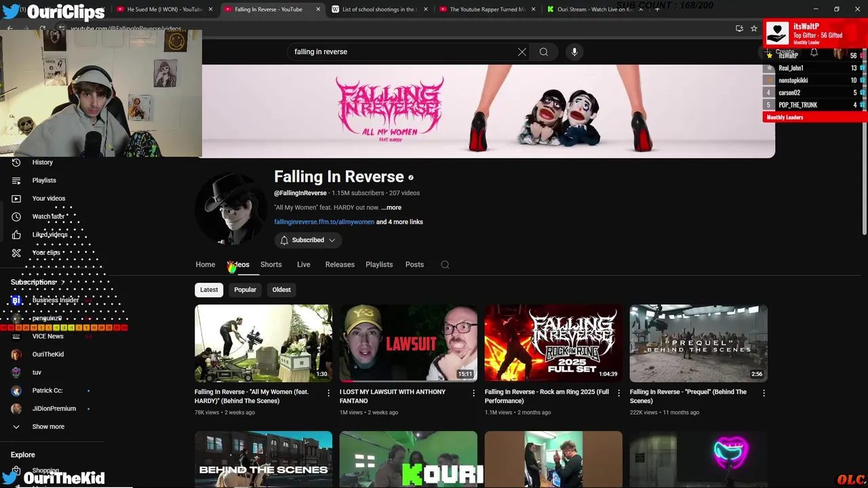This screenshot has width=868, height=488.
Task: Close the 'Falling In Reverse - YouTube' tab
Action: [318, 9]
